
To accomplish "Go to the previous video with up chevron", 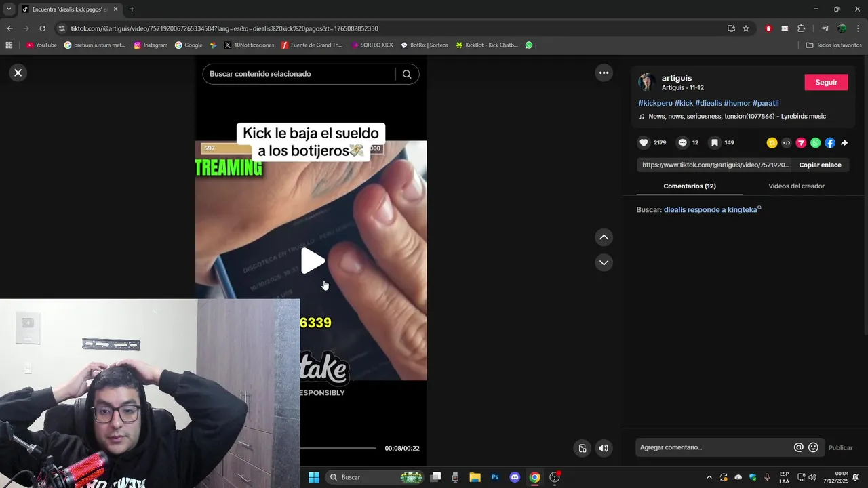I will click(x=604, y=237).
